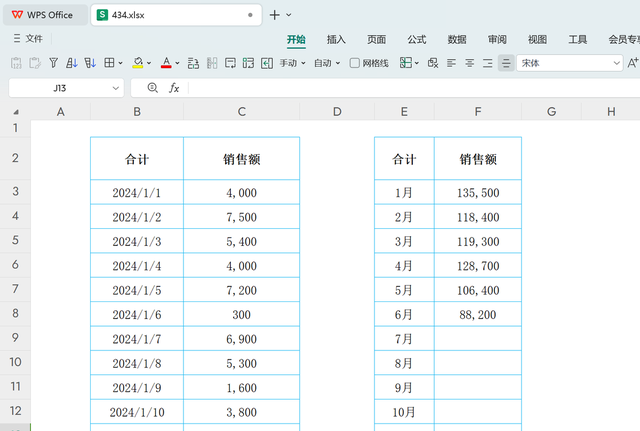
Task: Open the 宋体 font name dropdown
Action: (617, 63)
